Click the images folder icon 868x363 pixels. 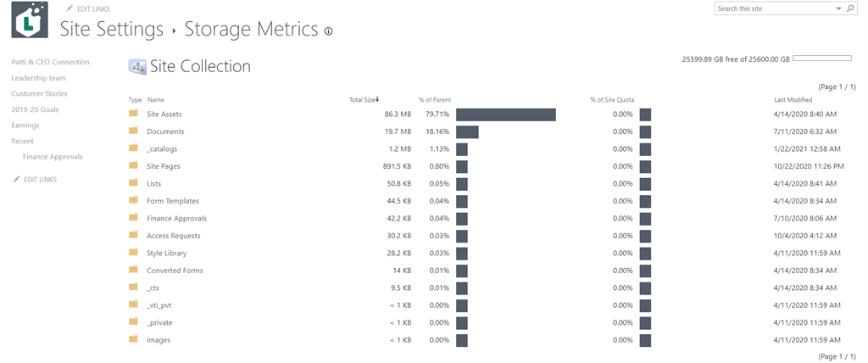pyautogui.click(x=133, y=339)
